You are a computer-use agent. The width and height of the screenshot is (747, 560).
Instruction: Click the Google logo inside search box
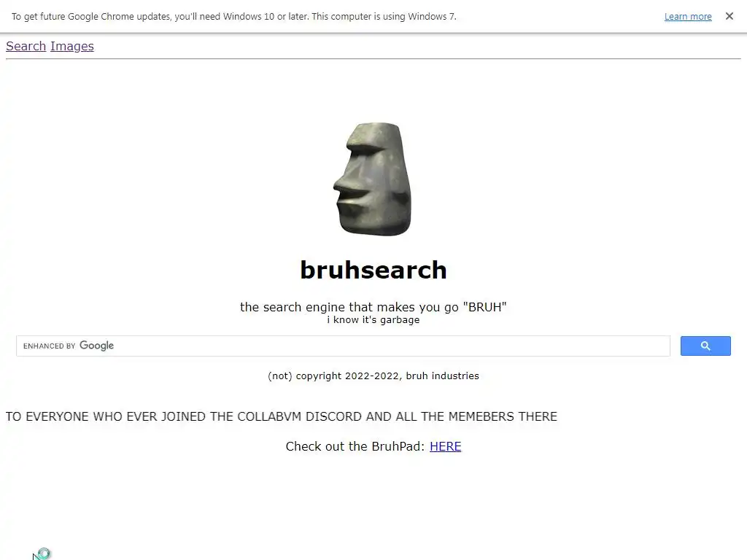96,346
